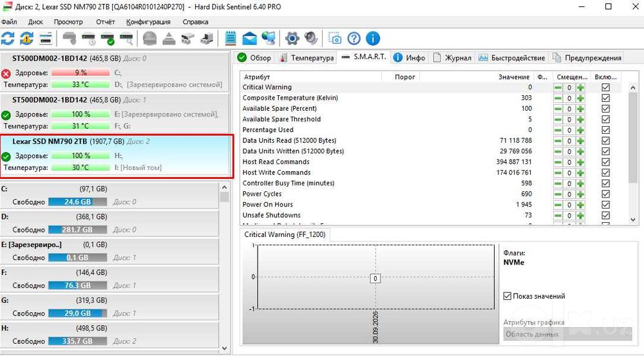Click the camera screenshot capture icon
Image resolution: width=644 pixels, height=356 pixels.
[x=335, y=39]
